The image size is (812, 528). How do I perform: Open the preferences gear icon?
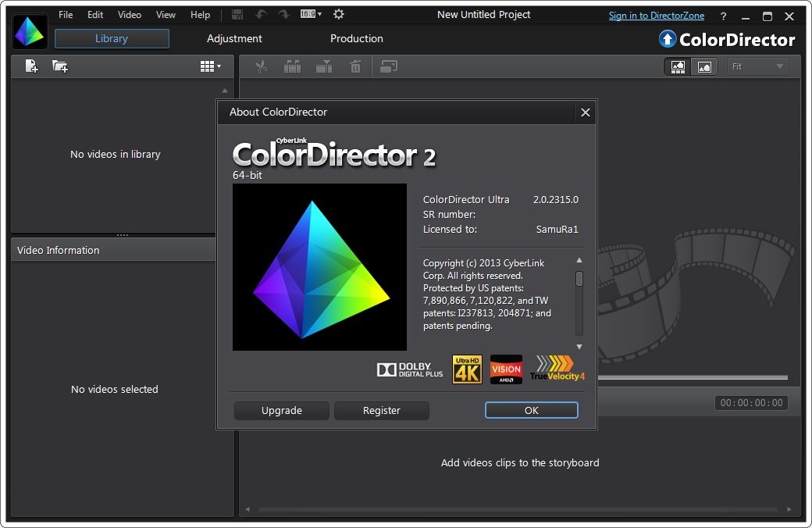pyautogui.click(x=339, y=15)
